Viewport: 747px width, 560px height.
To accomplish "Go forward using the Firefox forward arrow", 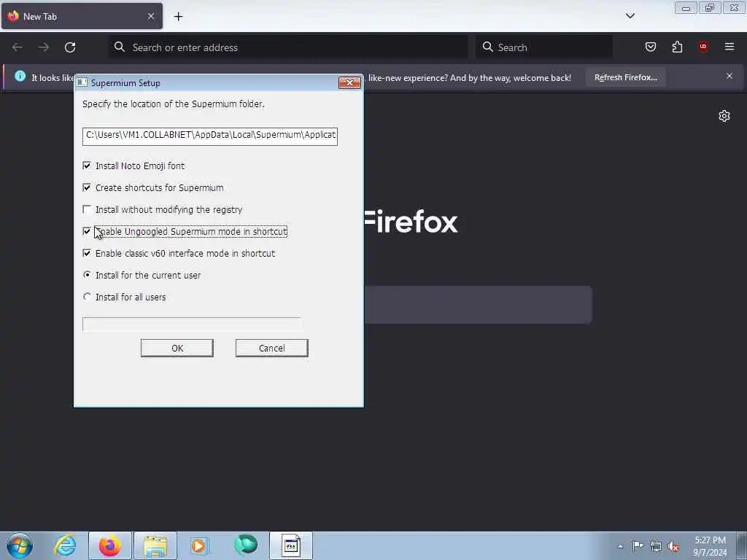I will point(43,47).
